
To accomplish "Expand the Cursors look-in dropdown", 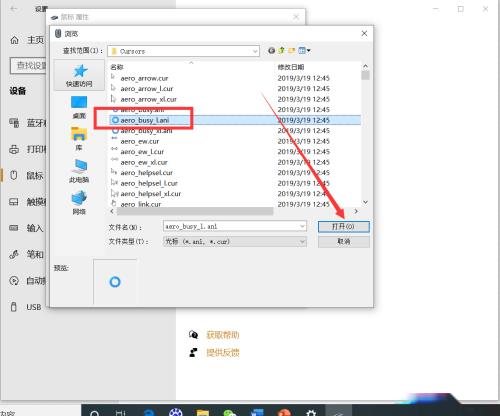I will [x=255, y=51].
